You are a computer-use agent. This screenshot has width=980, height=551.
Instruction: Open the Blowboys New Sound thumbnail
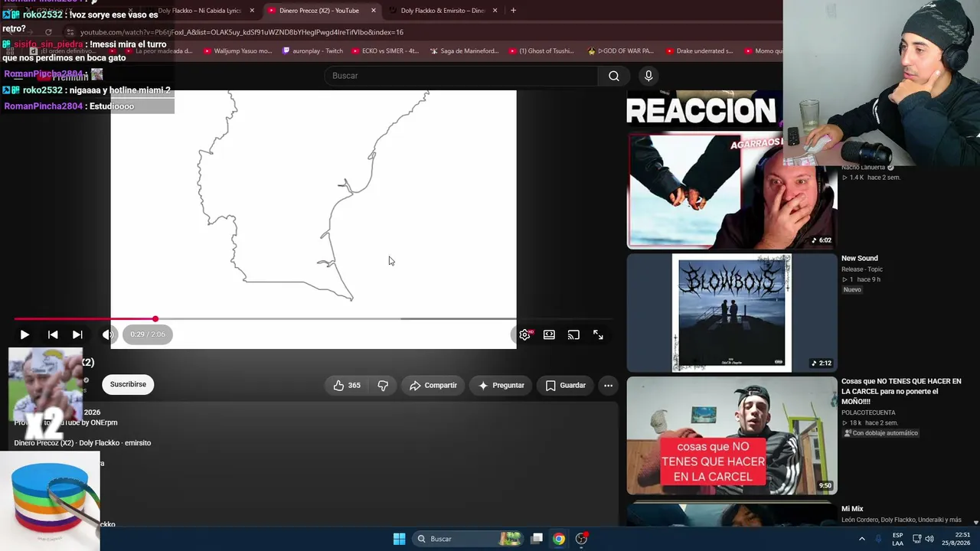[732, 313]
